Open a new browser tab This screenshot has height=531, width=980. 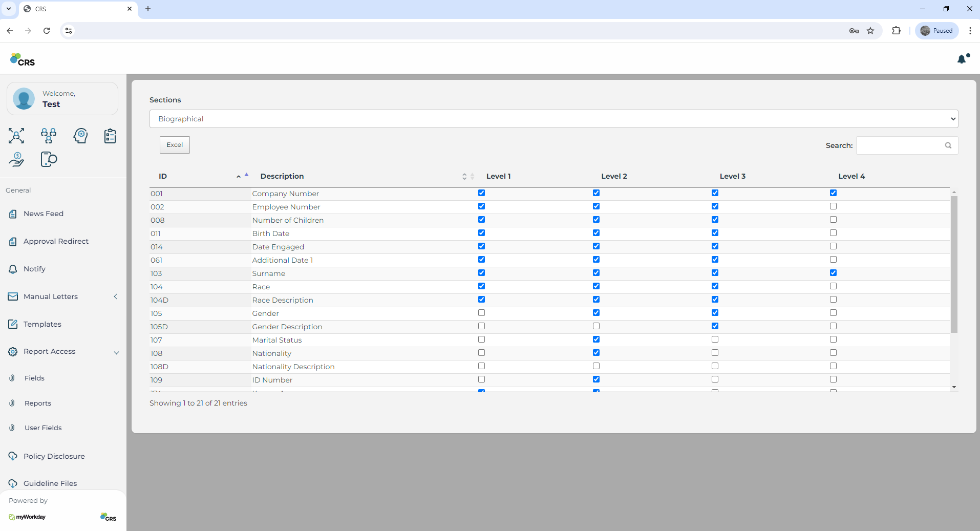coord(148,9)
